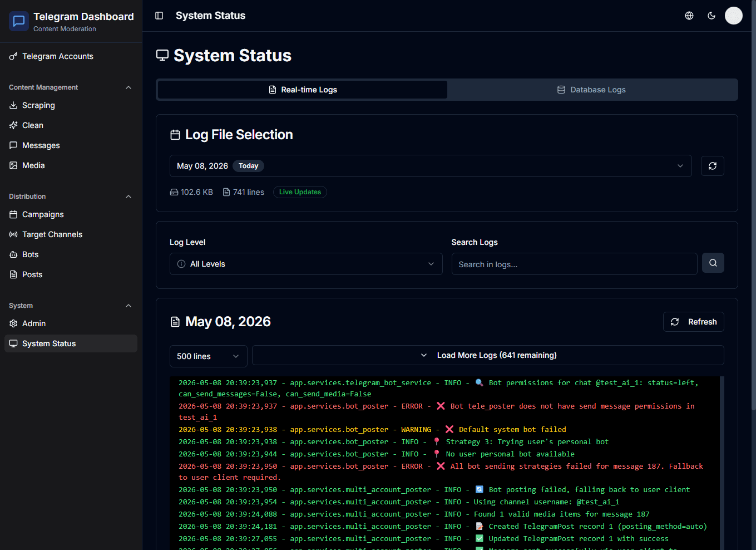756x550 pixels.
Task: Click the download icon beside Scraping
Action: [13, 105]
